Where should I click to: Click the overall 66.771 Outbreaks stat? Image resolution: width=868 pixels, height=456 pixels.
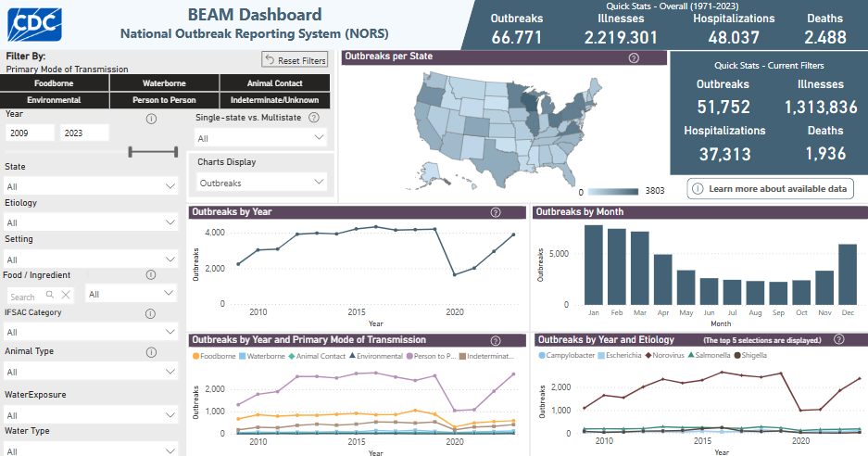[517, 38]
